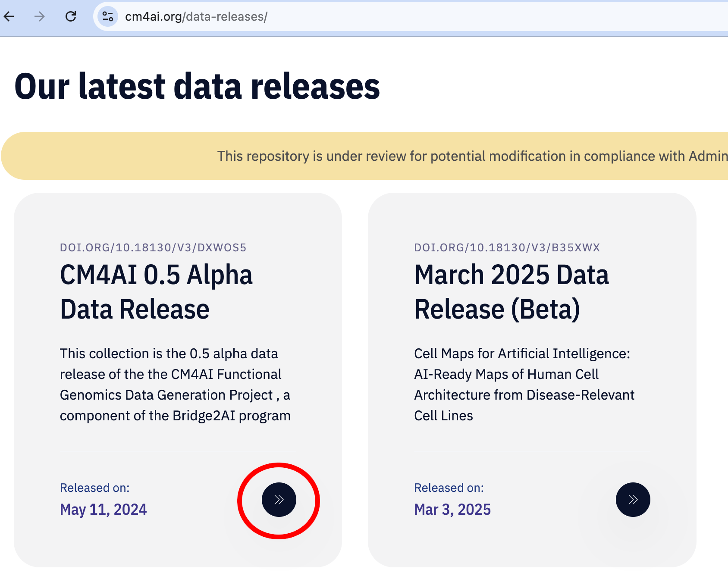Click the DOI.ORG/10.18130/V3/B35XWX link

coord(507,247)
